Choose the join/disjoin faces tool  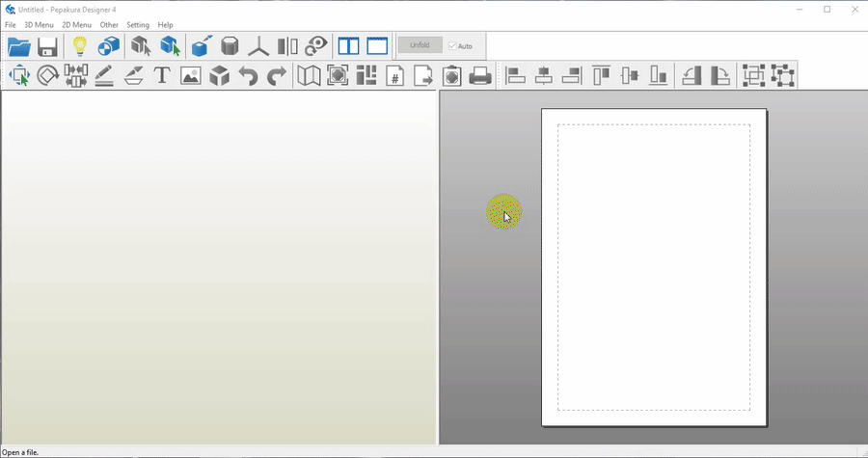(x=76, y=75)
